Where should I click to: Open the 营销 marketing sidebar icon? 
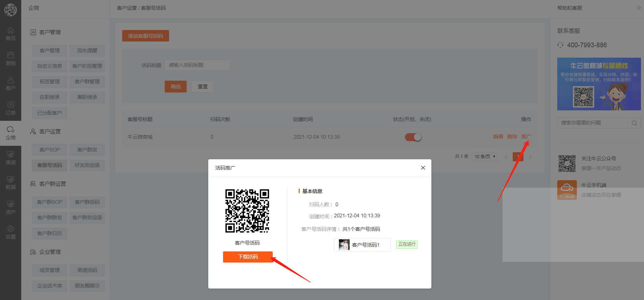(x=10, y=59)
